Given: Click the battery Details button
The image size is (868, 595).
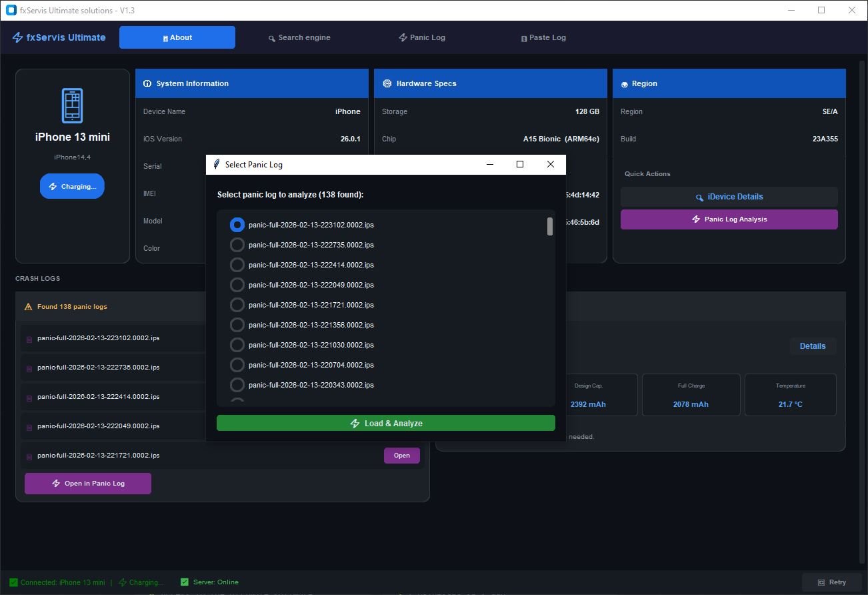Looking at the screenshot, I should (x=813, y=346).
